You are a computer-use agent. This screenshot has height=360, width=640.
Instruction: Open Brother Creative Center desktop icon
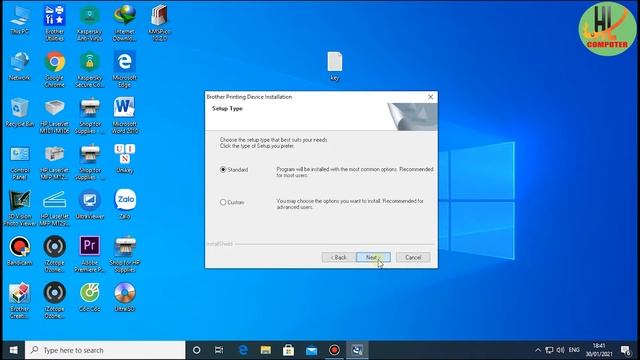click(x=20, y=301)
